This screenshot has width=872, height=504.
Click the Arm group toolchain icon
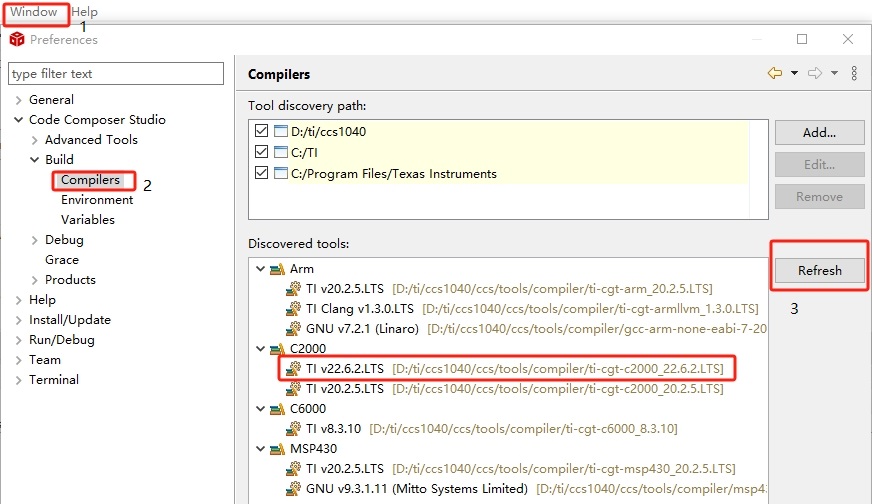[278, 269]
